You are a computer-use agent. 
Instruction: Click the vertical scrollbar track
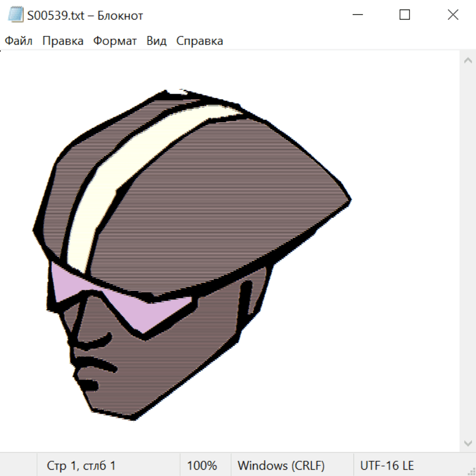coord(468,251)
